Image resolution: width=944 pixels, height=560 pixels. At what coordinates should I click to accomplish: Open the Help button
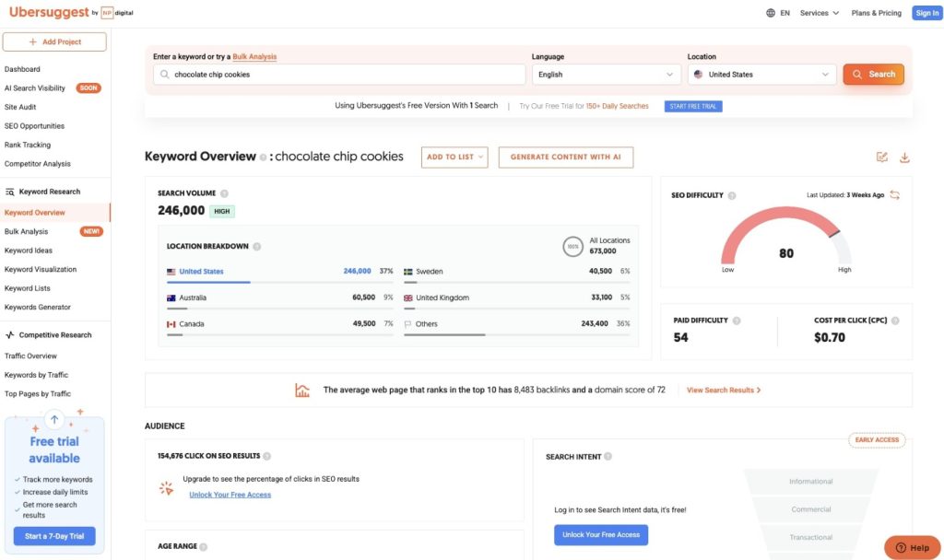(913, 547)
